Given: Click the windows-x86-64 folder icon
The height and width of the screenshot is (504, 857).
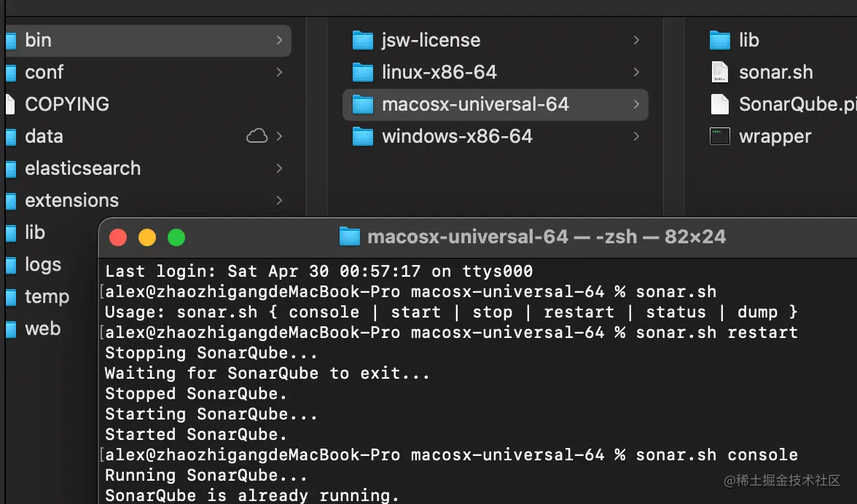Looking at the screenshot, I should pos(362,136).
